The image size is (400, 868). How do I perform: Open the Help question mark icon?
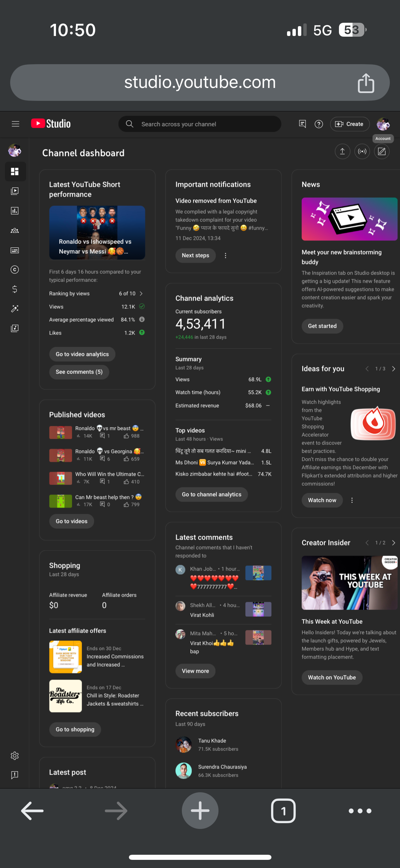pyautogui.click(x=319, y=124)
